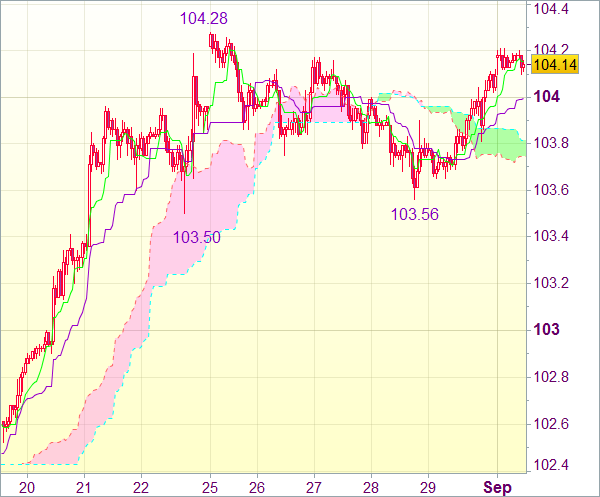Click the date axis label 27

pos(314,488)
